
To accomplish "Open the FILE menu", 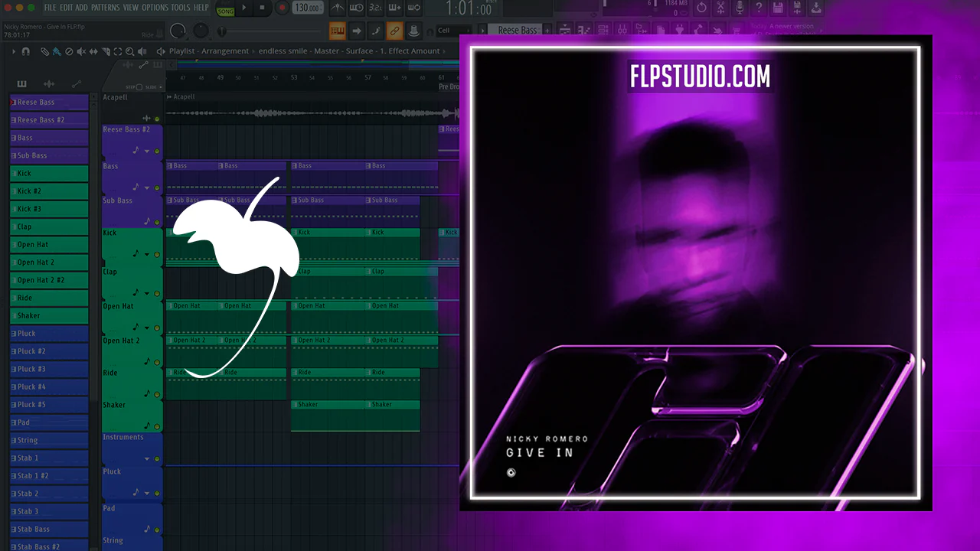I will pyautogui.click(x=50, y=8).
